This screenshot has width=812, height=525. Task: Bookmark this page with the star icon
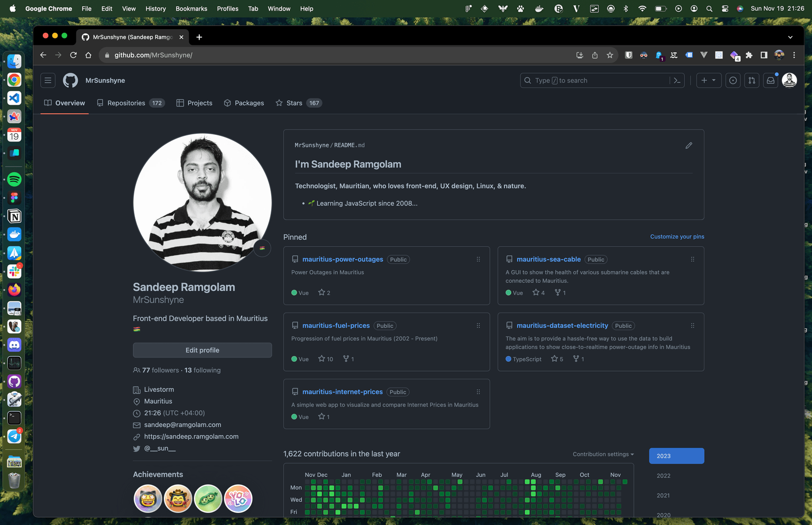(x=610, y=55)
